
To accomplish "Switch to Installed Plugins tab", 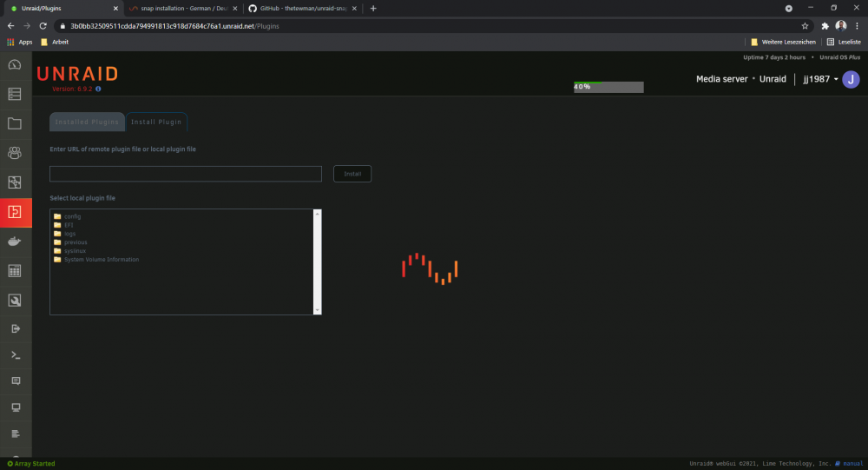I will [x=87, y=122].
